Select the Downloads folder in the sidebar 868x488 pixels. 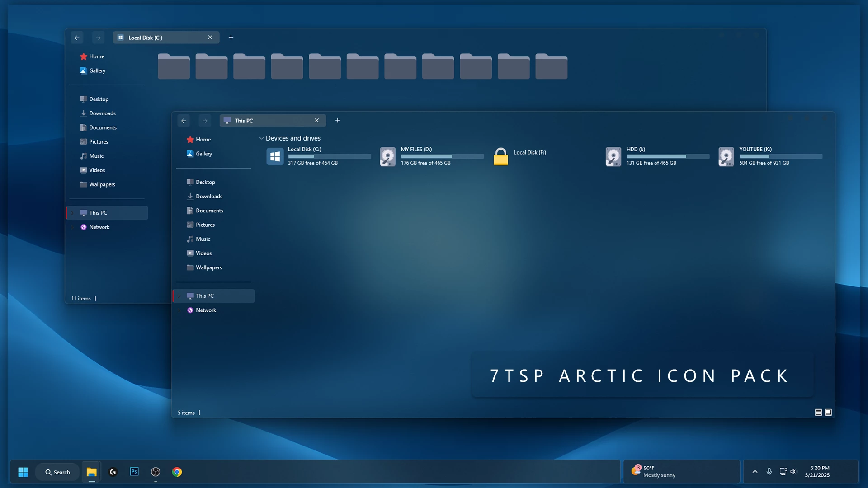click(209, 196)
